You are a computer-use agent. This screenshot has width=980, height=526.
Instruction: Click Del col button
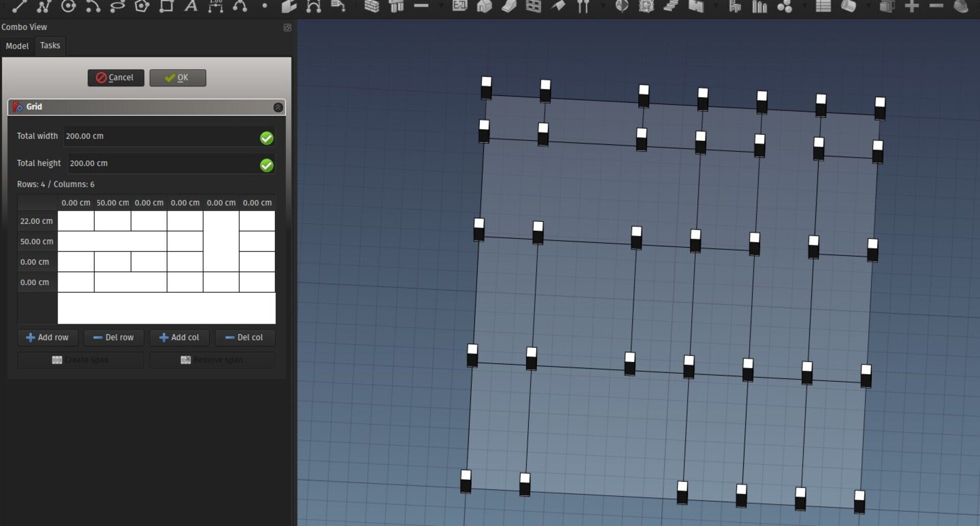click(245, 337)
